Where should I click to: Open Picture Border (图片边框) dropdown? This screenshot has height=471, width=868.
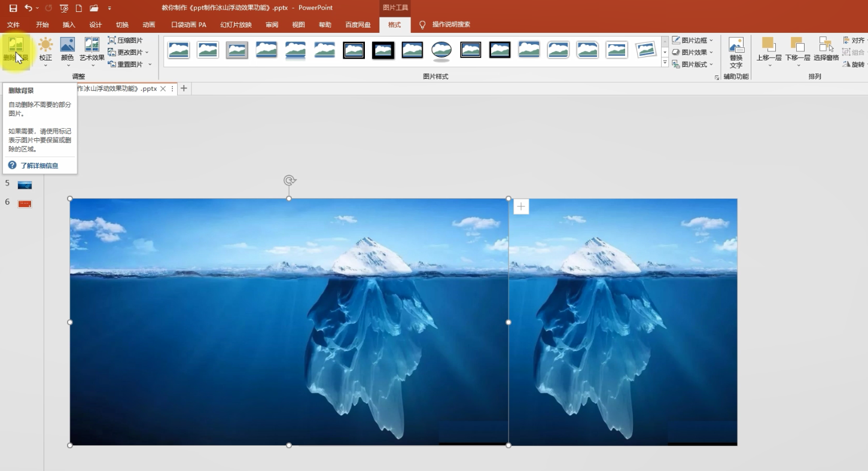point(692,40)
